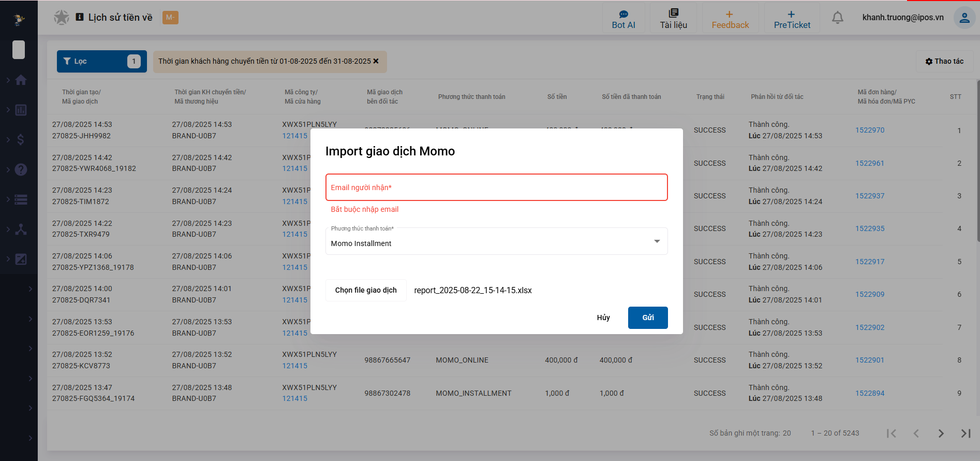Open the user avatar menu
Image resolution: width=980 pixels, height=461 pixels.
(964, 18)
